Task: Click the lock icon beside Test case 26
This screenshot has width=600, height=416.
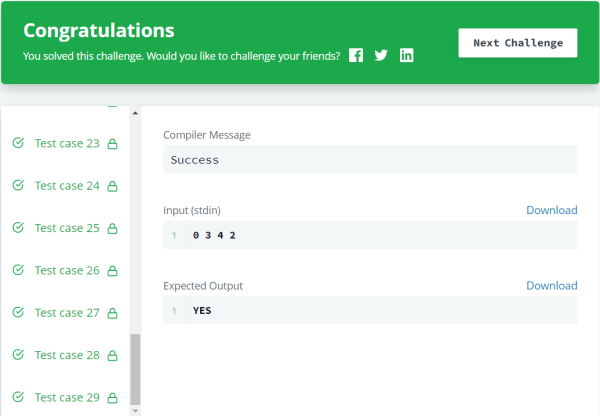Action: 112,271
